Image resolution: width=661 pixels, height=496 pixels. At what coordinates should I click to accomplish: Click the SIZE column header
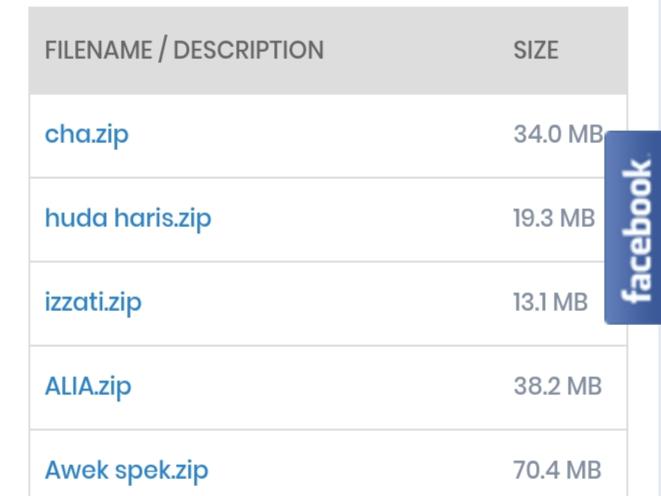536,50
